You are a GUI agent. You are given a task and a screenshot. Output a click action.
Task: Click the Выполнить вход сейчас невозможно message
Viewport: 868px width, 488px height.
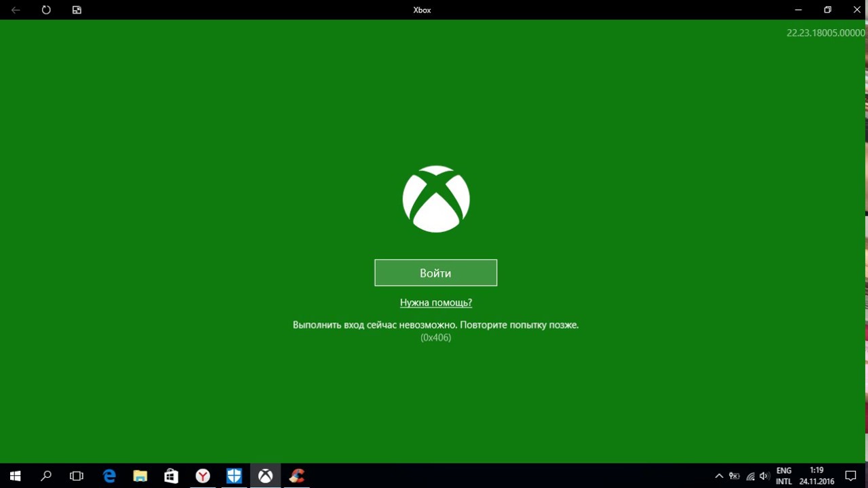coord(435,325)
